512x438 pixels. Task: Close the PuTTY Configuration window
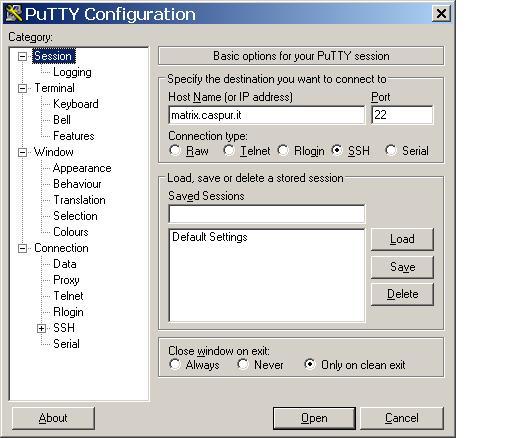(x=441, y=14)
